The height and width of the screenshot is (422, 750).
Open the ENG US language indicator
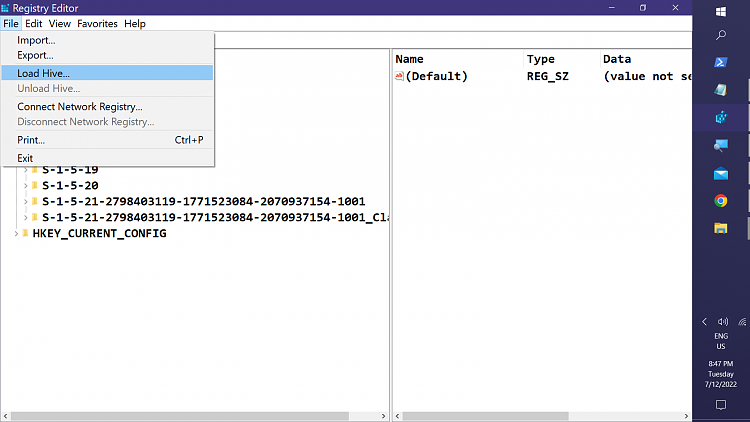(721, 341)
